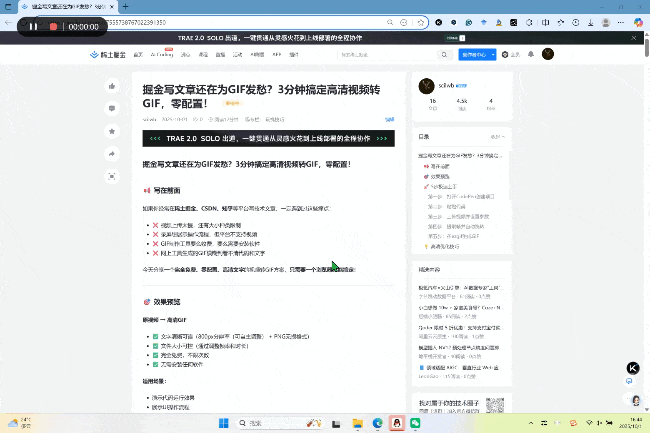Bookmark the article with the star icon
This screenshot has height=433, width=650.
(112, 131)
